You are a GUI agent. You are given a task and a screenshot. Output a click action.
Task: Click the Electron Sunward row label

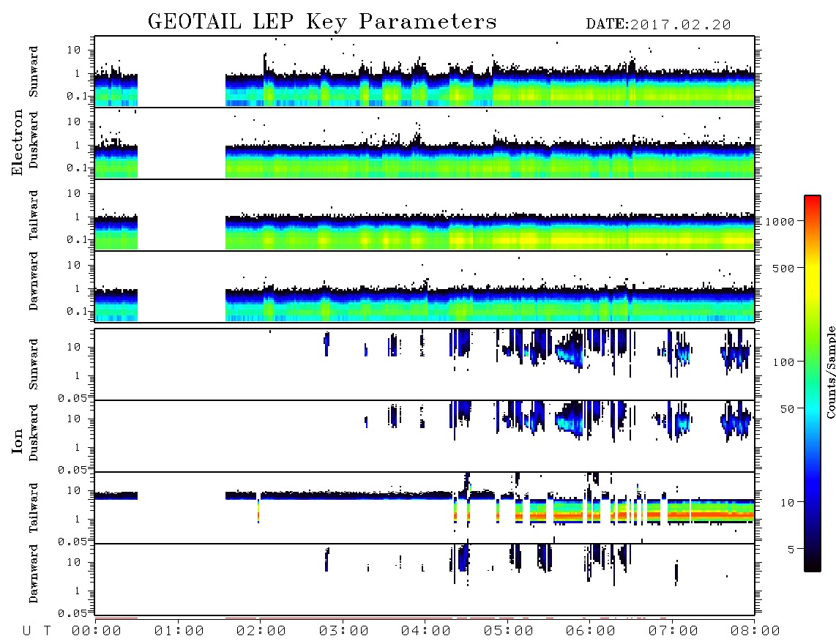pos(34,72)
